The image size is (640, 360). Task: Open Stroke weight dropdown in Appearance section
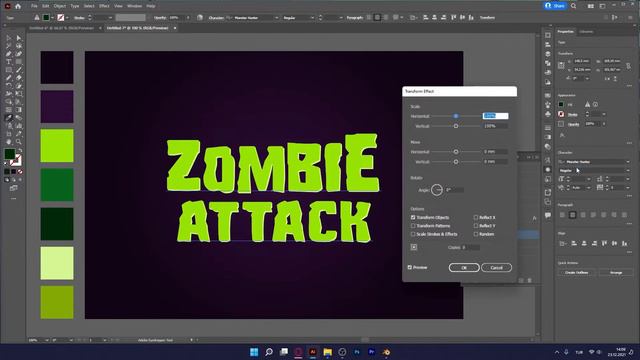[604, 114]
